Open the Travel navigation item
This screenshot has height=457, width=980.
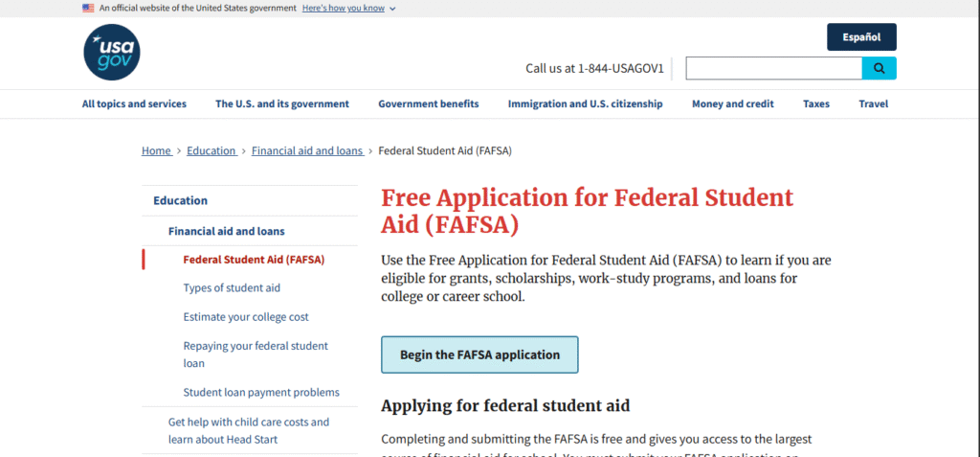click(x=873, y=103)
